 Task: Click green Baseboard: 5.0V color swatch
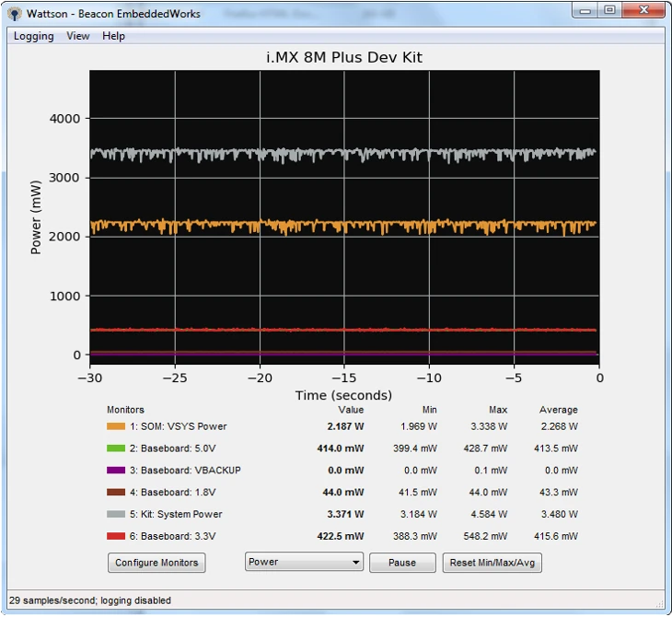(x=116, y=448)
